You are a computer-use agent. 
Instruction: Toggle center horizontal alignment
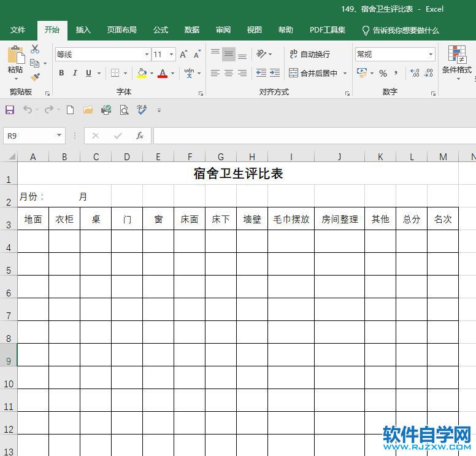[229, 73]
